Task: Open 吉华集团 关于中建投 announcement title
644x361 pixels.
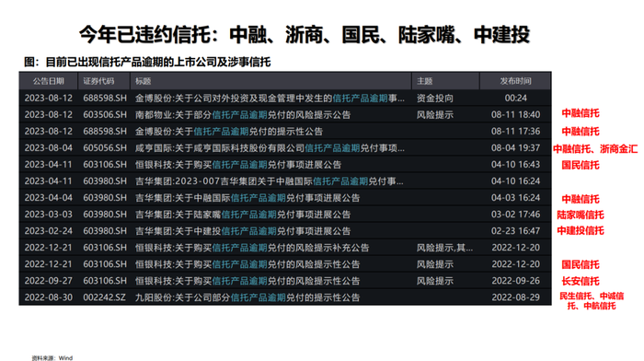Action: (243, 231)
